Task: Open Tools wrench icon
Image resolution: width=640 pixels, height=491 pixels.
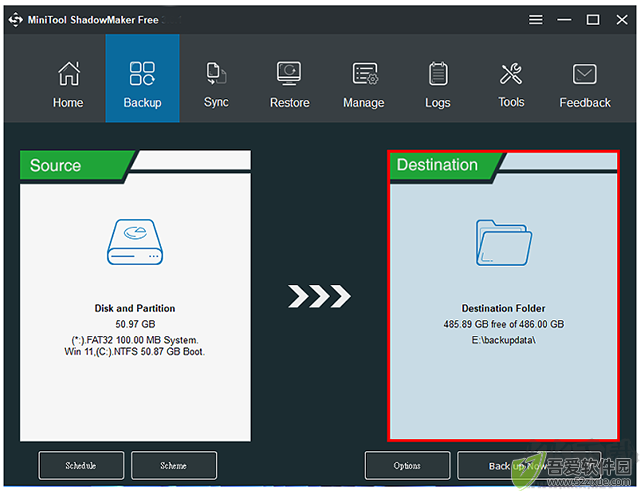Action: point(511,73)
